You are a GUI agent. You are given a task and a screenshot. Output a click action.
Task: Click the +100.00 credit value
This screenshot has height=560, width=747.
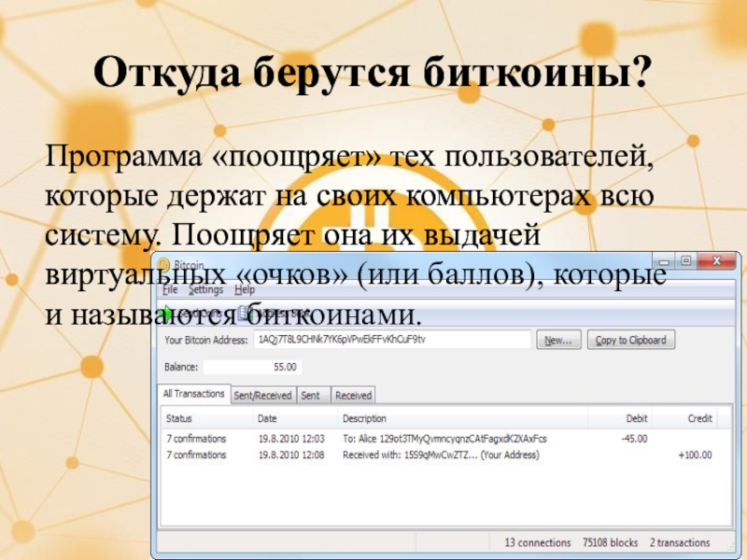point(695,455)
